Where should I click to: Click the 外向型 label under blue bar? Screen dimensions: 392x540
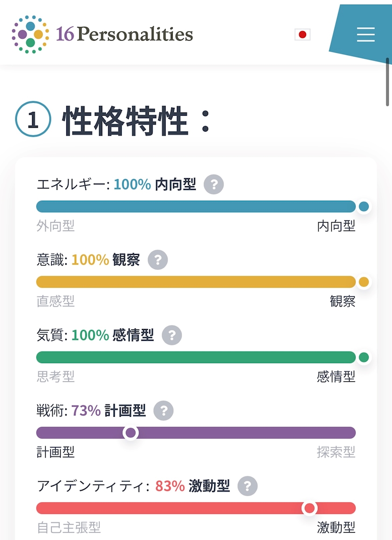pyautogui.click(x=56, y=226)
